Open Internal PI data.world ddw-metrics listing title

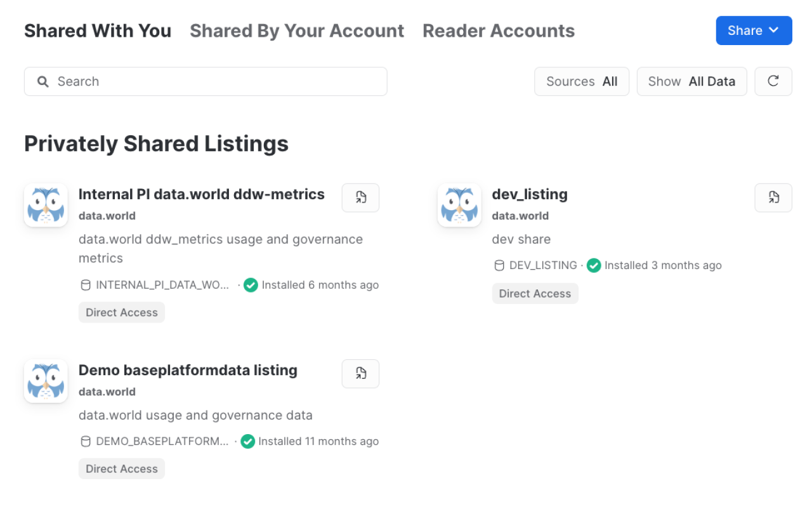(202, 194)
